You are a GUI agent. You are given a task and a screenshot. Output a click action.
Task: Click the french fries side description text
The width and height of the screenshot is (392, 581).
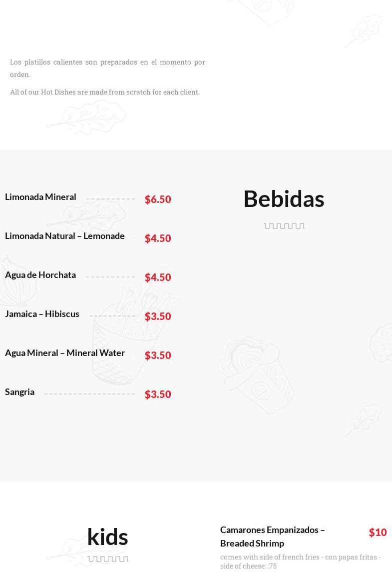(301, 561)
